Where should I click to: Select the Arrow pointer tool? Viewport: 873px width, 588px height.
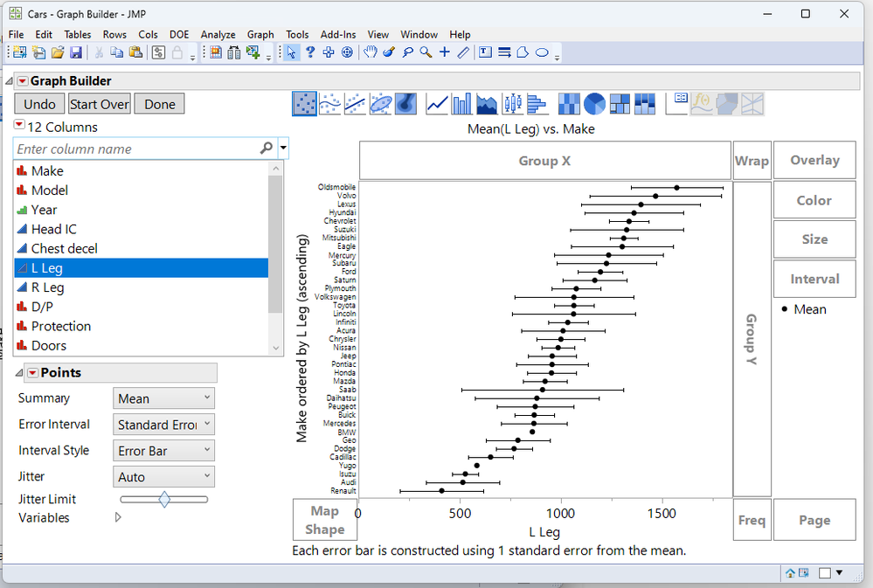[x=291, y=52]
